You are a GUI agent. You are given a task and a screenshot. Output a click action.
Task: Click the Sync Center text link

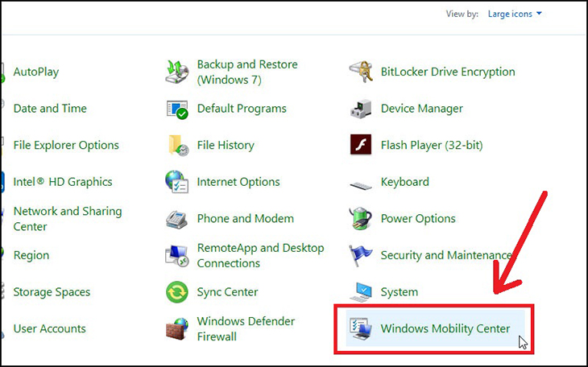pos(227,292)
